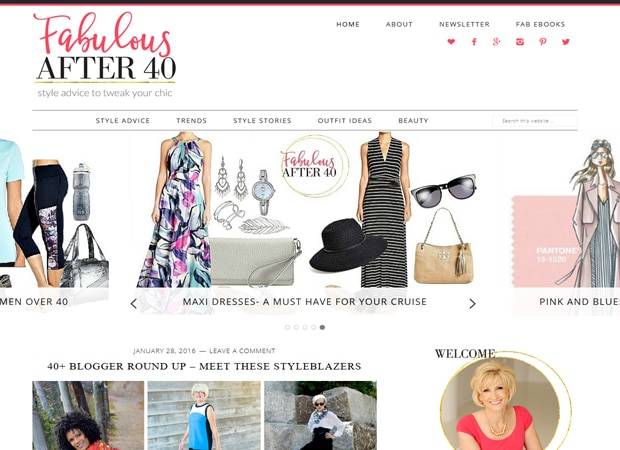The height and width of the screenshot is (450, 620).
Task: Select the first slider pagination dot
Action: tap(287, 327)
